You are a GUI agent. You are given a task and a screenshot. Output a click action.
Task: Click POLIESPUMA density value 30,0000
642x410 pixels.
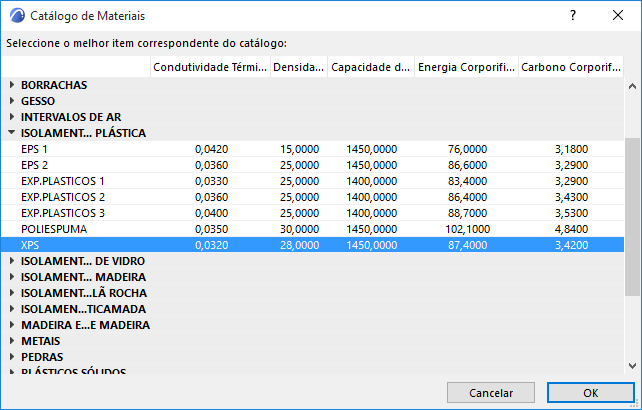pos(300,229)
